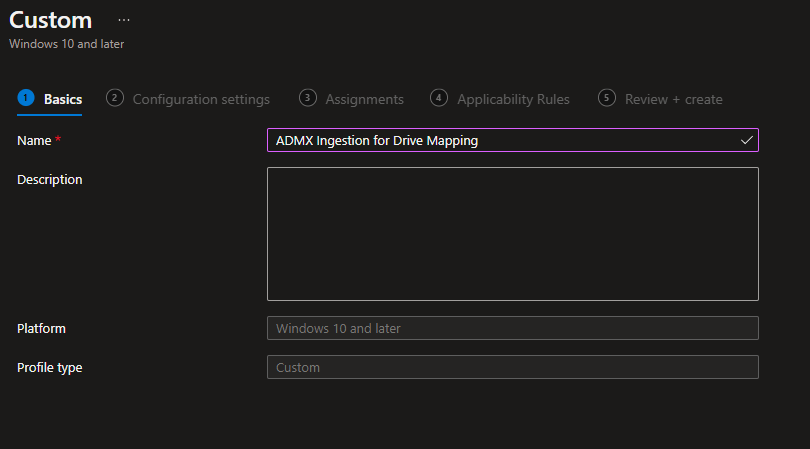Screen dimensions: 810x449
Task: Click the Platform field showing Windows 10
Action: click(x=512, y=328)
